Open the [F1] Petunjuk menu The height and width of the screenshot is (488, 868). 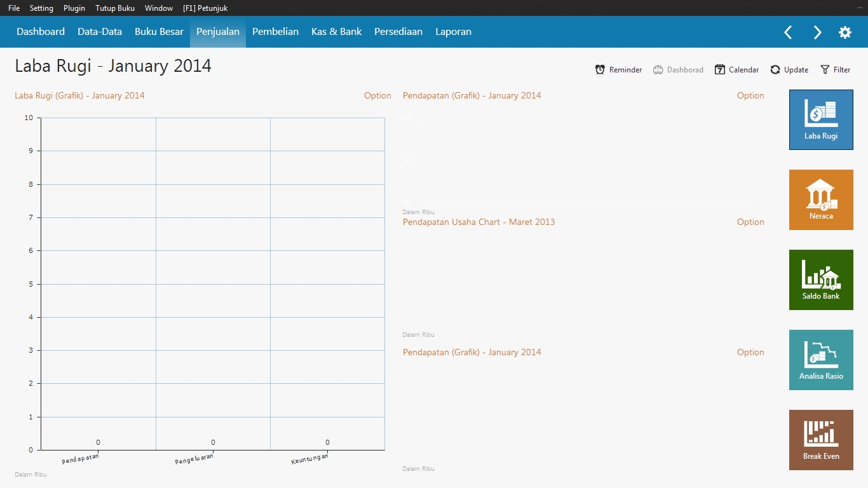tap(205, 8)
